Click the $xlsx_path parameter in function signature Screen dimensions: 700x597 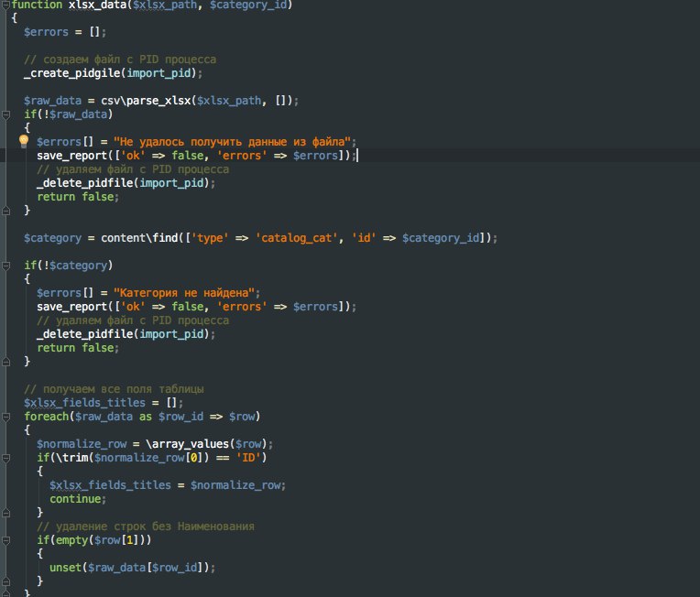[x=165, y=5]
